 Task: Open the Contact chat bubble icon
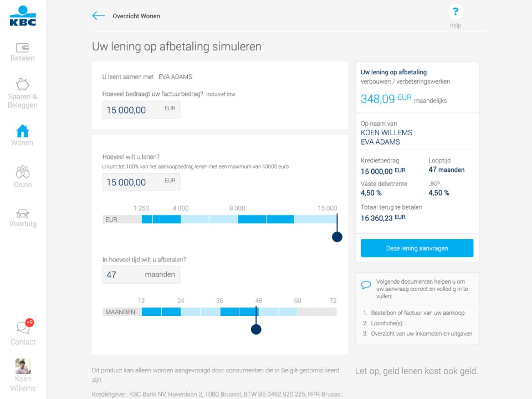coord(22,327)
